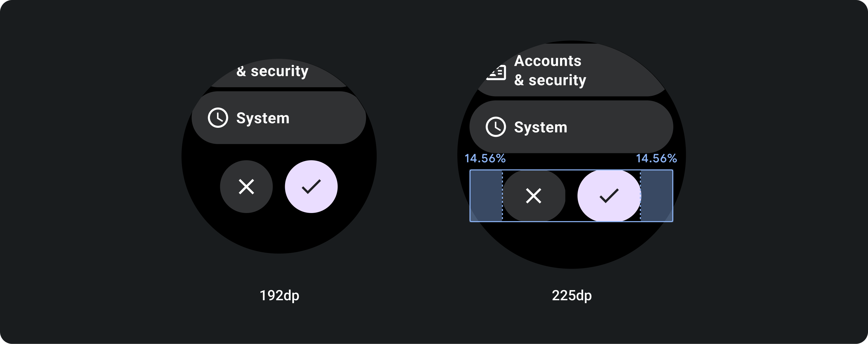
Task: Select the 192dp caption label
Action: point(279,296)
